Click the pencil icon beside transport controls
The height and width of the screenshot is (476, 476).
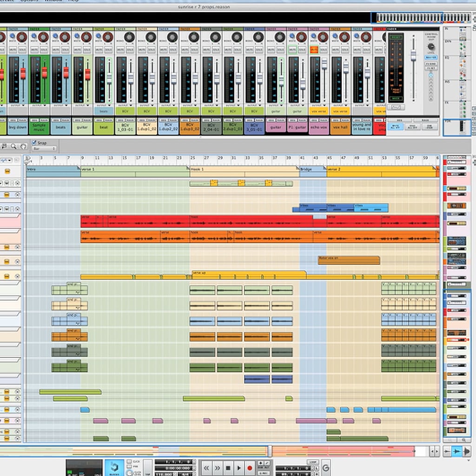[267, 463]
